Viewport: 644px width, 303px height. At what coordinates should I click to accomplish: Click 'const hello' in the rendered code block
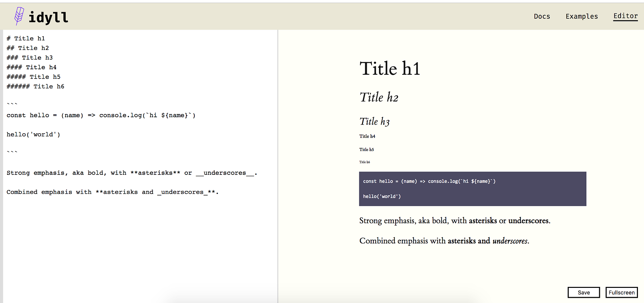click(429, 181)
